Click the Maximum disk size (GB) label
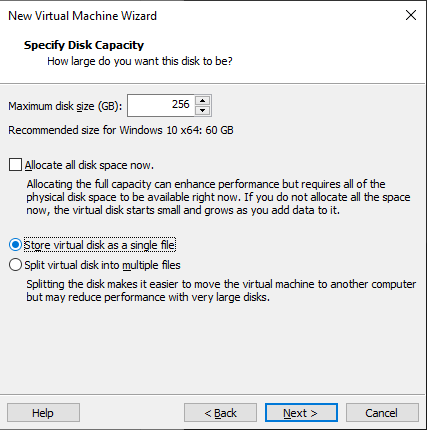427x430 pixels. (x=65, y=106)
